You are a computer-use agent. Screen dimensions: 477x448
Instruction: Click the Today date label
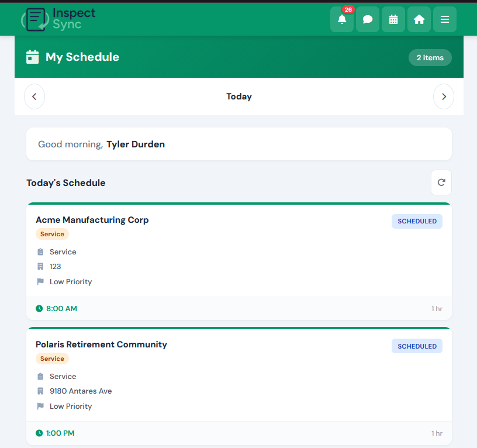click(239, 97)
